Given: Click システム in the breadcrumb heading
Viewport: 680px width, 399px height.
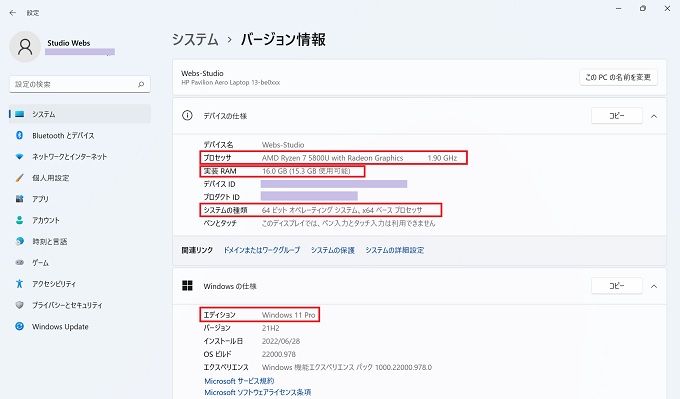Looking at the screenshot, I should coord(195,39).
